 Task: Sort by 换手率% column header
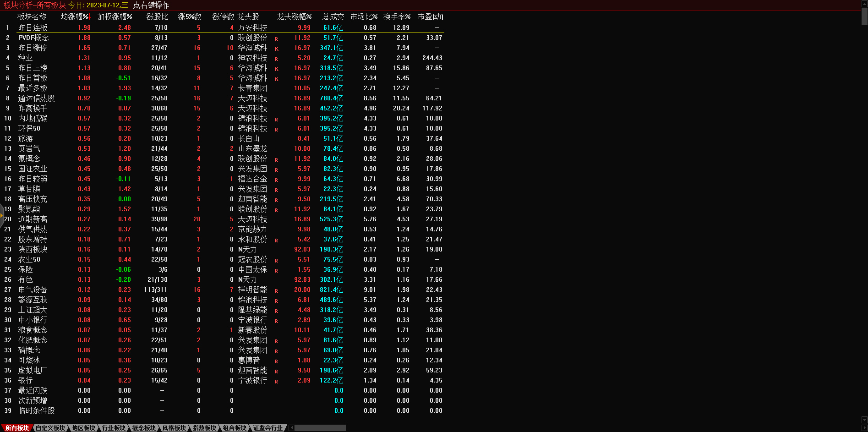(397, 16)
